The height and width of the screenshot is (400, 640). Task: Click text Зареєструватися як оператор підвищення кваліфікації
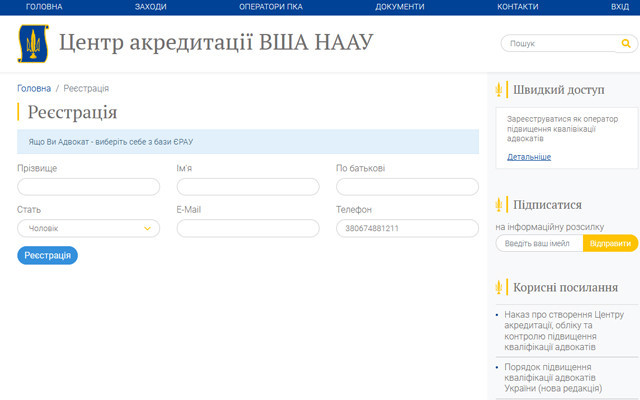[562, 129]
